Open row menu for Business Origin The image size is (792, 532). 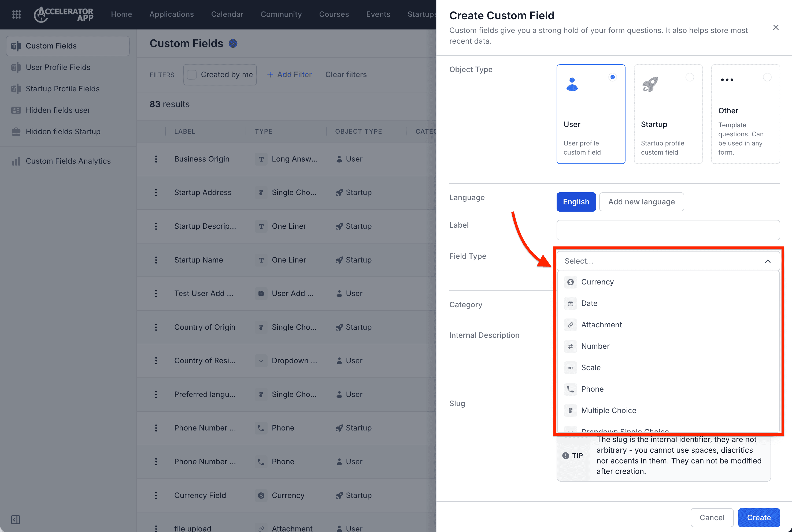click(156, 159)
